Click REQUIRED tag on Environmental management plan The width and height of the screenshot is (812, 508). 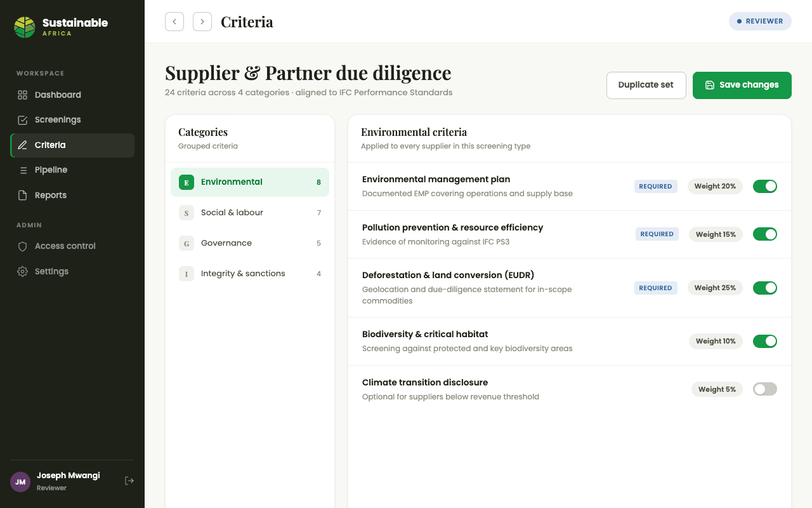(655, 186)
